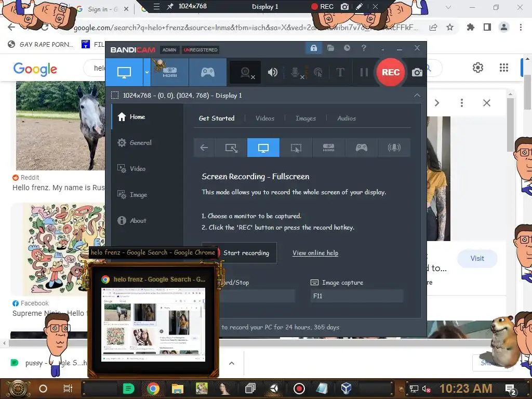Click pencil draw icon on top recording bar
The height and width of the screenshot is (399, 532).
[x=360, y=6]
